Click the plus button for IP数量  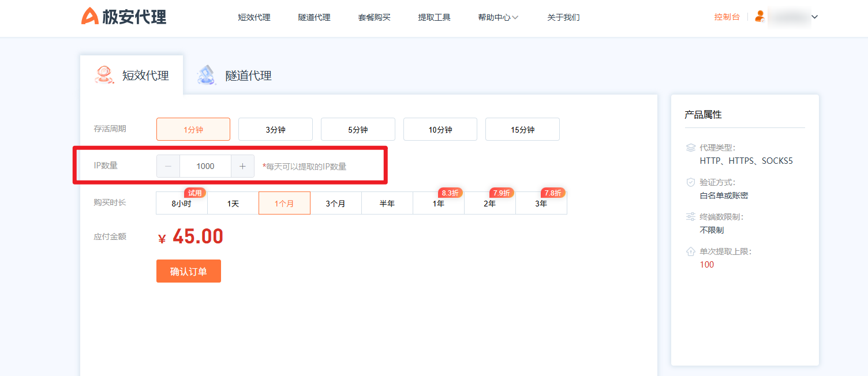click(242, 166)
